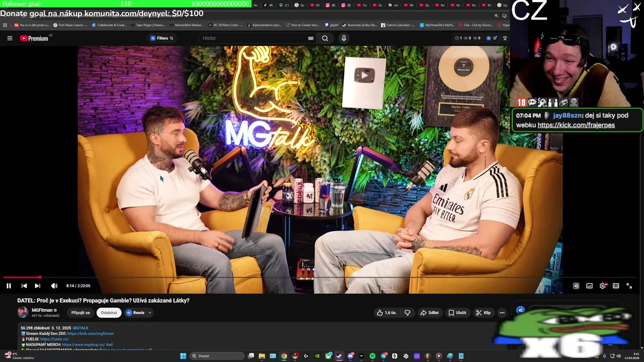Viewport: 644px width, 362px height.
Task: Switch to theater mode view
Action: pyautogui.click(x=616, y=286)
